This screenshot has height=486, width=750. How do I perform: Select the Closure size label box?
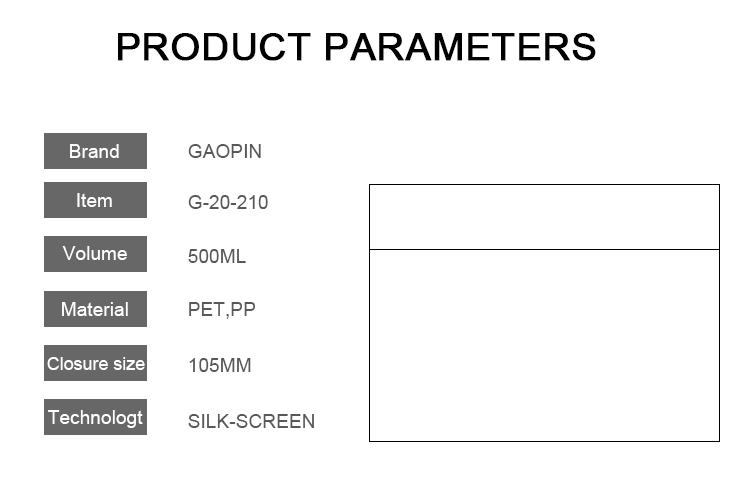(x=95, y=363)
